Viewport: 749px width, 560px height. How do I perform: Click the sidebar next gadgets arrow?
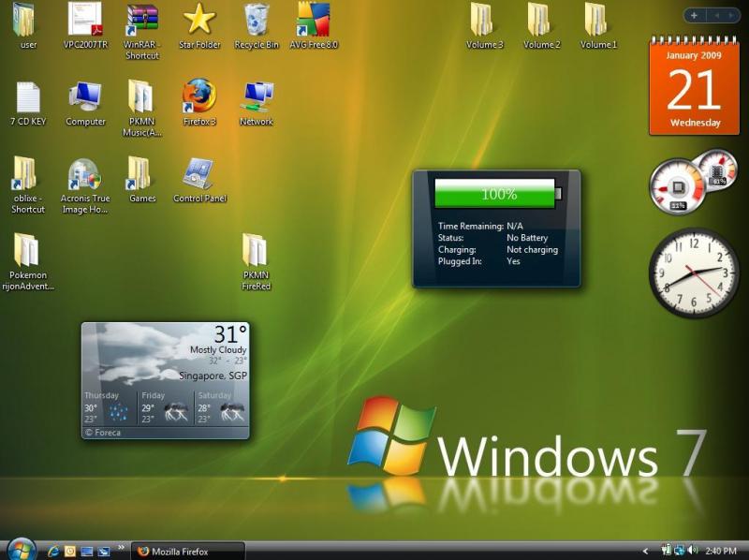(x=731, y=15)
